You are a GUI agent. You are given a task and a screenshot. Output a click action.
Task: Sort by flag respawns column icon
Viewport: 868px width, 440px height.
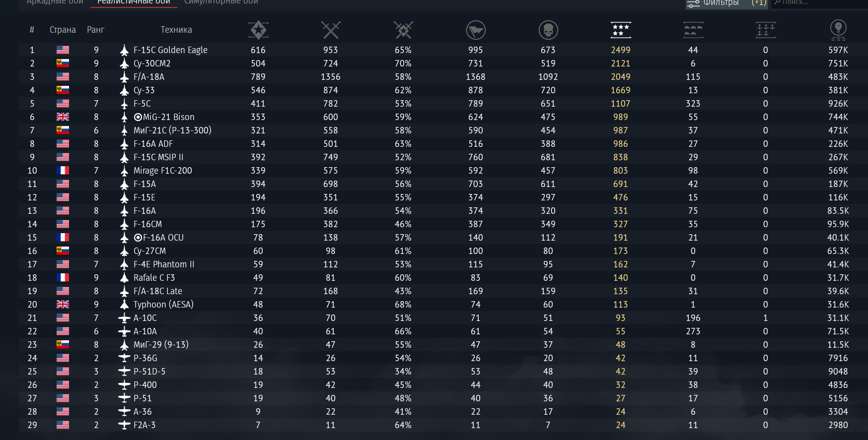tap(476, 30)
